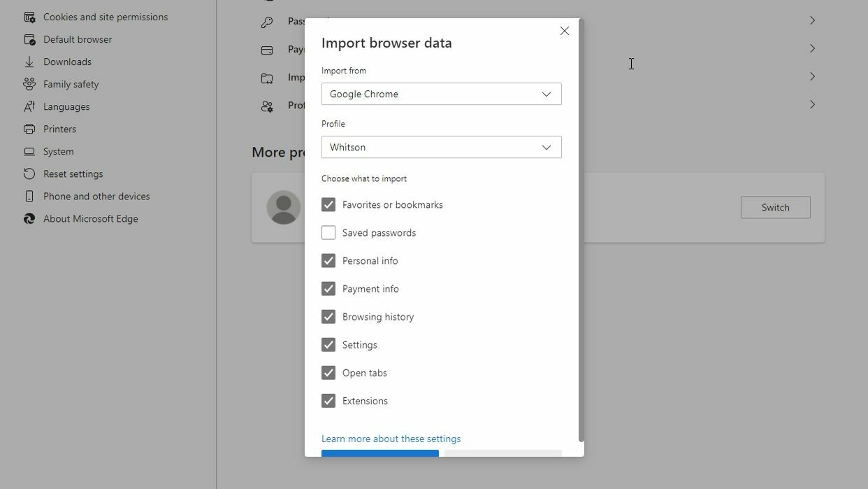Click the dialog's vertical scrollbar
Viewport: 868px width, 489px height.
click(x=581, y=231)
